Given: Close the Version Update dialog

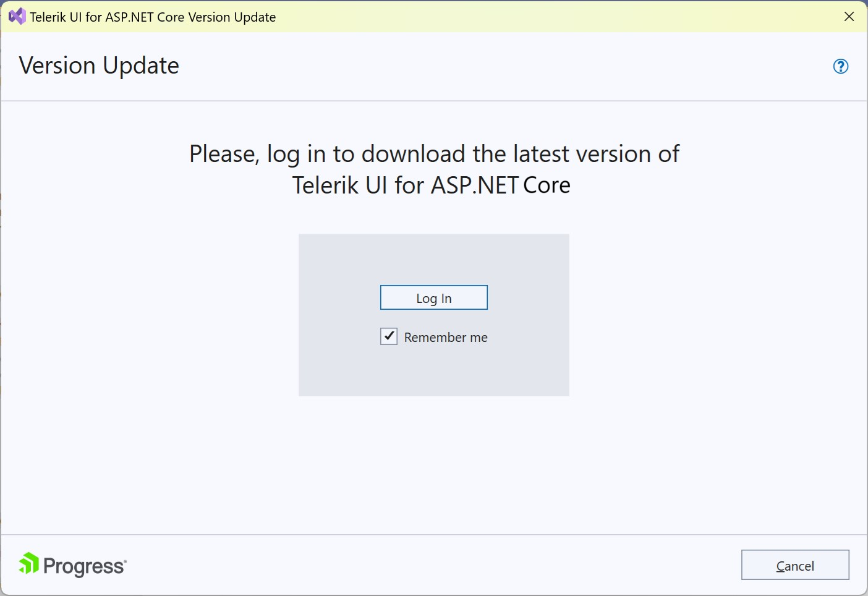Looking at the screenshot, I should [849, 17].
